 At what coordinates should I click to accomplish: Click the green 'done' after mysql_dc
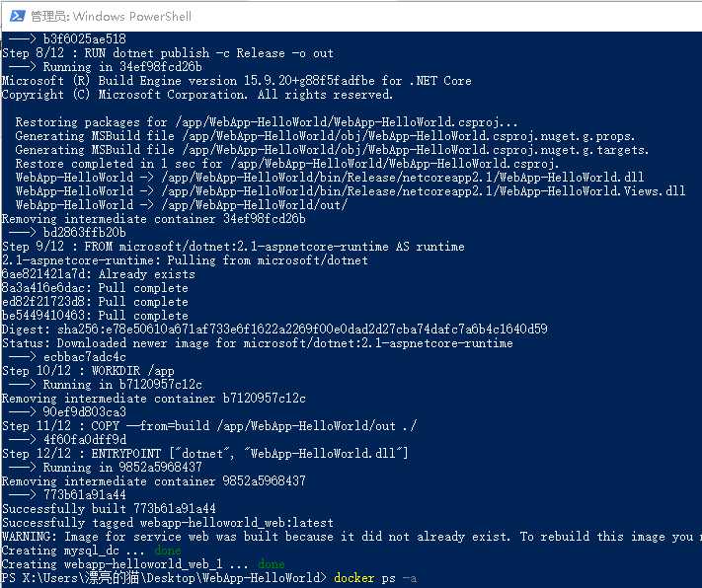pyautogui.click(x=168, y=551)
